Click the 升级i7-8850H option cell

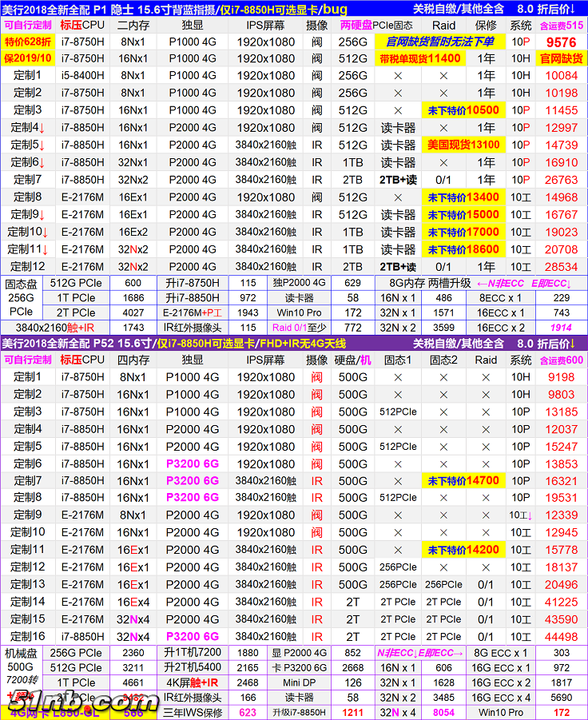(300, 712)
